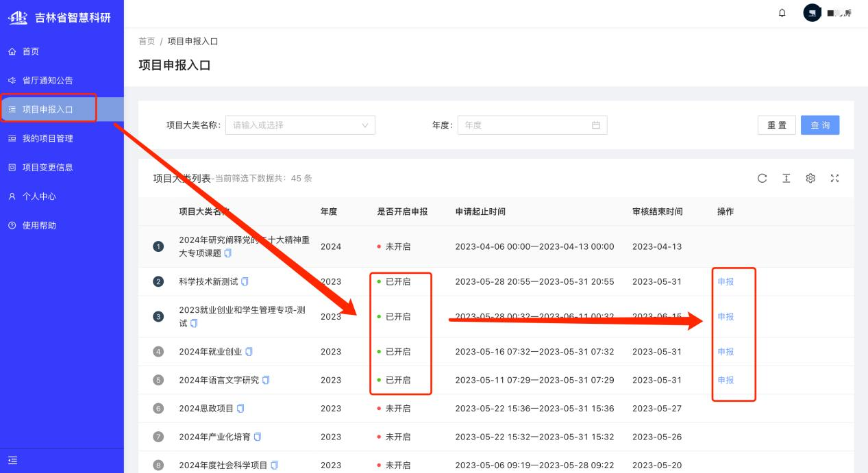Open 个人中心 in the sidebar
This screenshot has height=473, width=868.
tap(39, 196)
